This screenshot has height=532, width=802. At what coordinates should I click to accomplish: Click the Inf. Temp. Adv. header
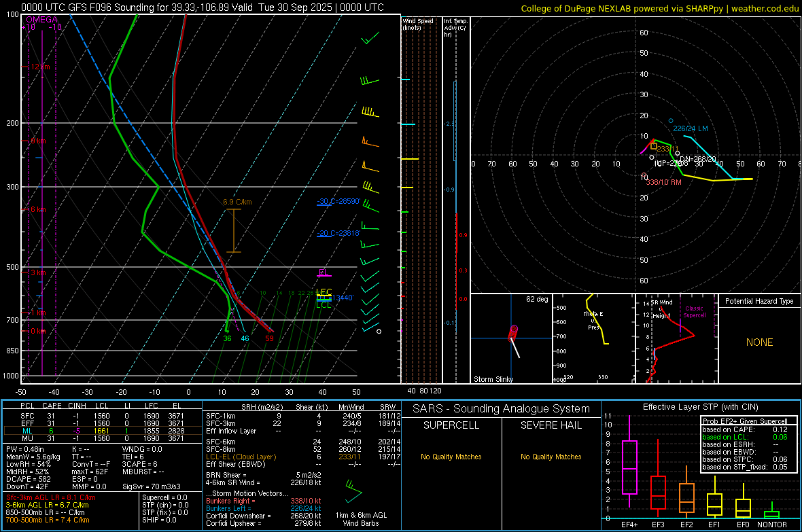[x=455, y=28]
